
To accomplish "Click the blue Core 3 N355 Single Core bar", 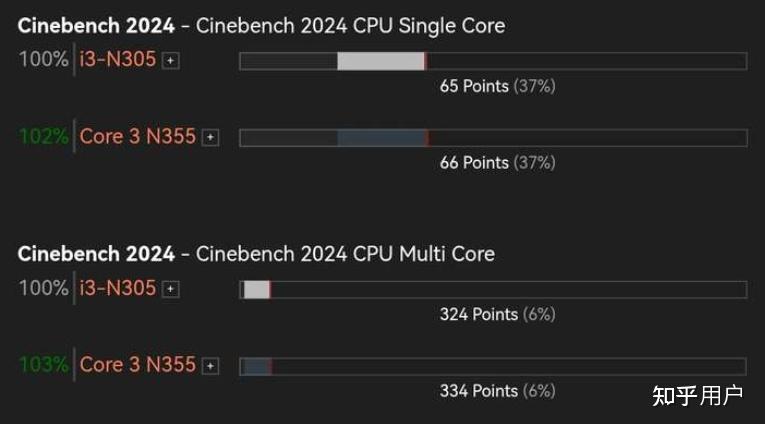I will pos(382,138).
